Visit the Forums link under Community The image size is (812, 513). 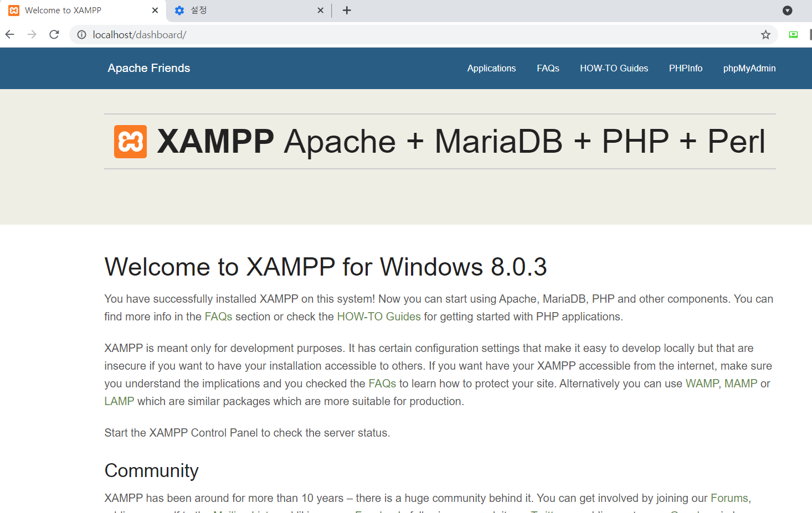tap(729, 498)
